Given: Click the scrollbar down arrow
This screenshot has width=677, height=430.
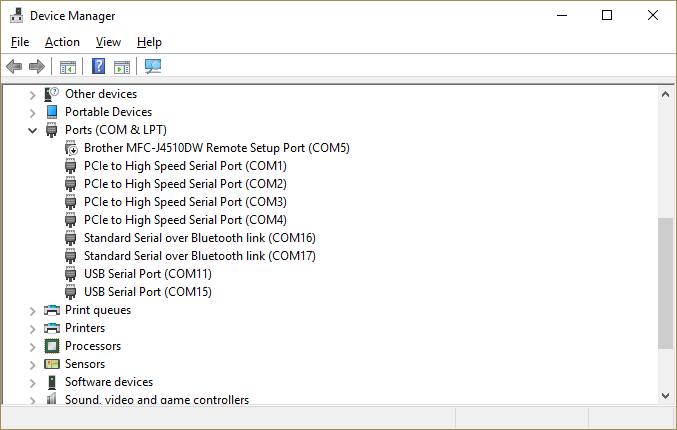Looking at the screenshot, I should click(665, 395).
